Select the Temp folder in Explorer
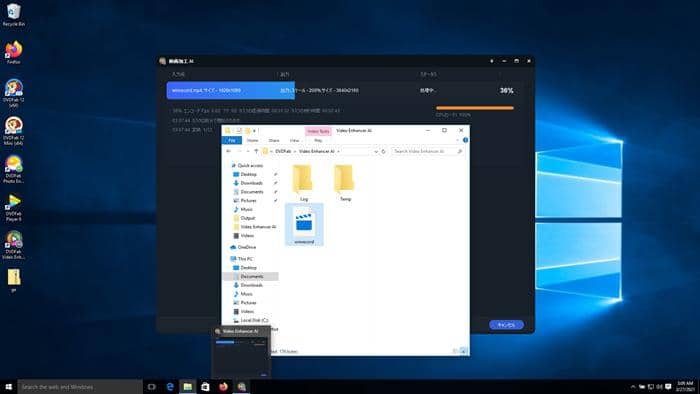The height and width of the screenshot is (394, 700). 345,182
